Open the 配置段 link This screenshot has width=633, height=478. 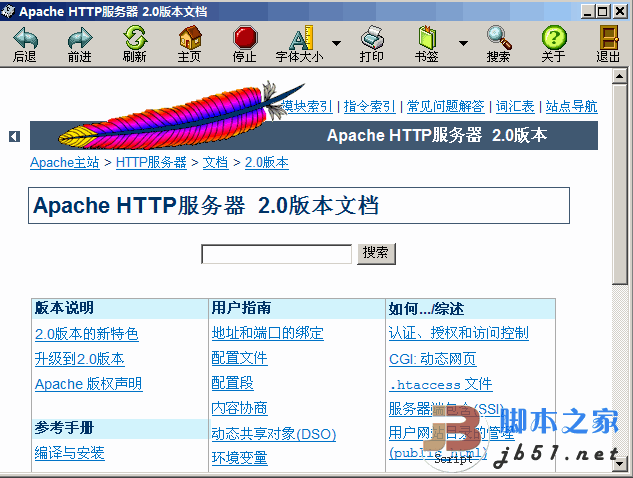tap(233, 383)
